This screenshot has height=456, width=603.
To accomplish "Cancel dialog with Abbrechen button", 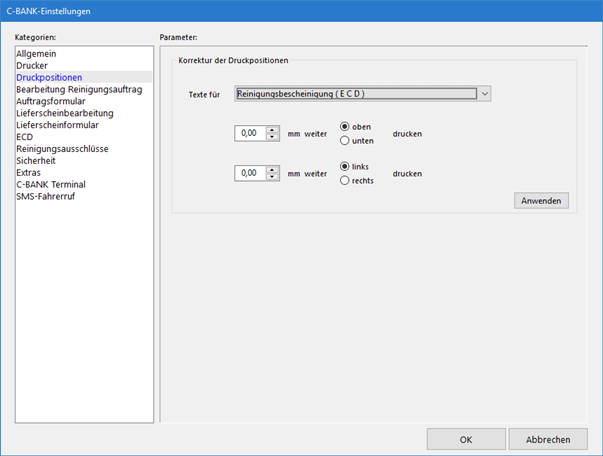I will point(547,439).
